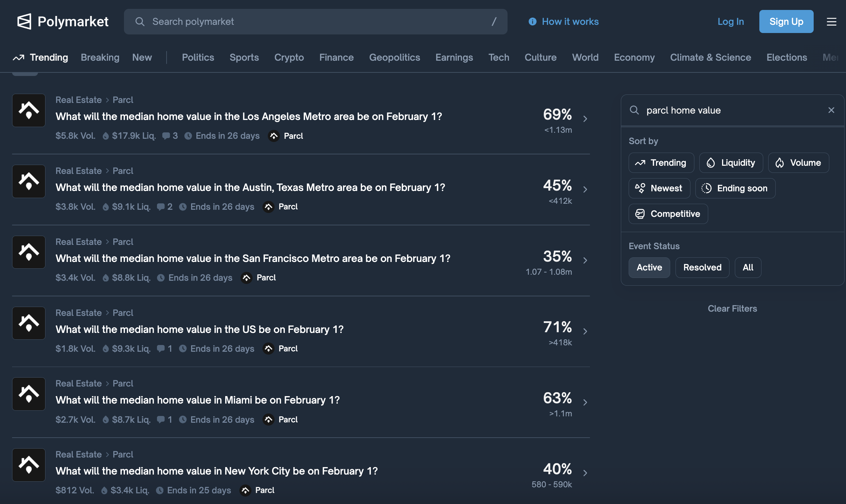Screen dimensions: 846x504
Task: Click magnifier icon in filter search box
Action: [634, 110]
